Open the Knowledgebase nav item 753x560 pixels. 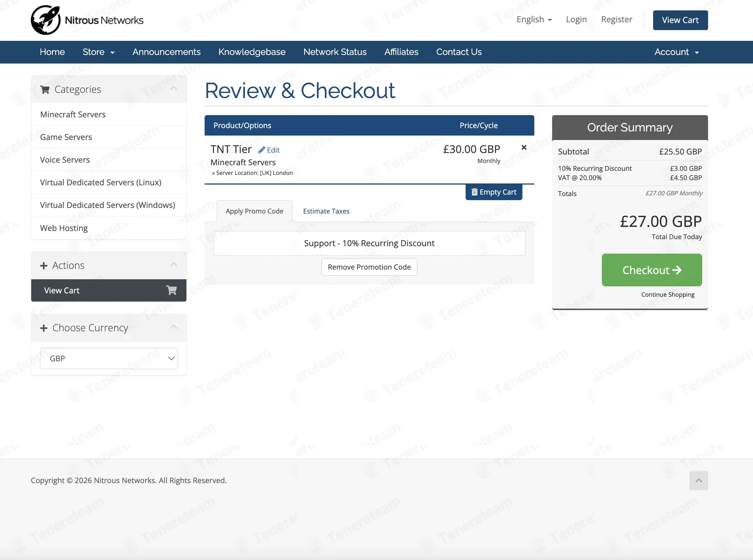(252, 52)
